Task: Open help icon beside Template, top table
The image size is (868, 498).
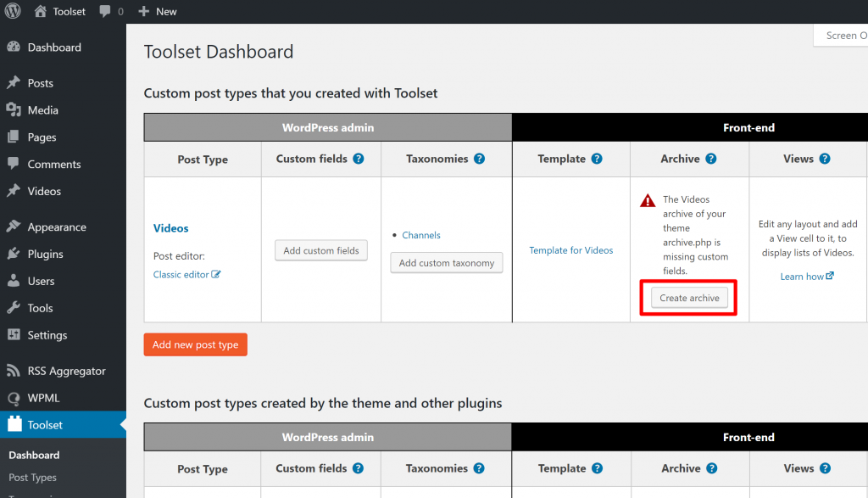Action: [597, 159]
